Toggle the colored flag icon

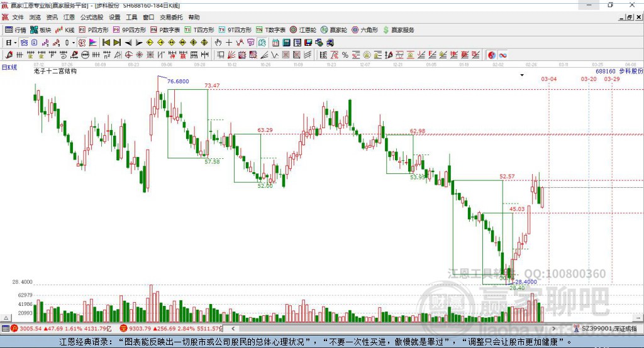tap(93, 43)
